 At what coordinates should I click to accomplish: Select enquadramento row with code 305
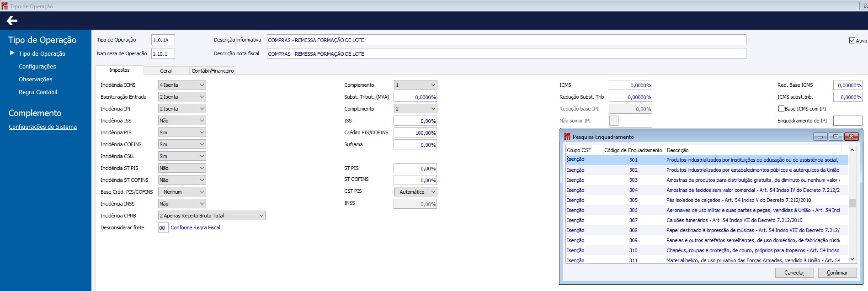pos(707,200)
